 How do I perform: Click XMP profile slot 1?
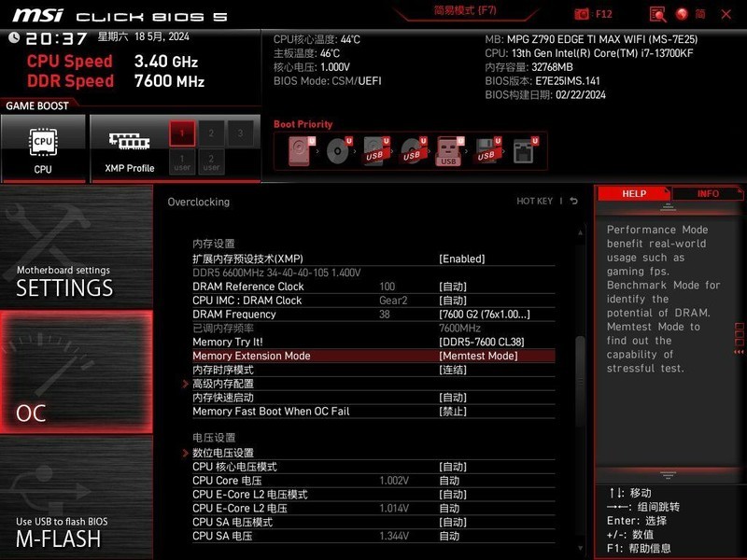(180, 134)
